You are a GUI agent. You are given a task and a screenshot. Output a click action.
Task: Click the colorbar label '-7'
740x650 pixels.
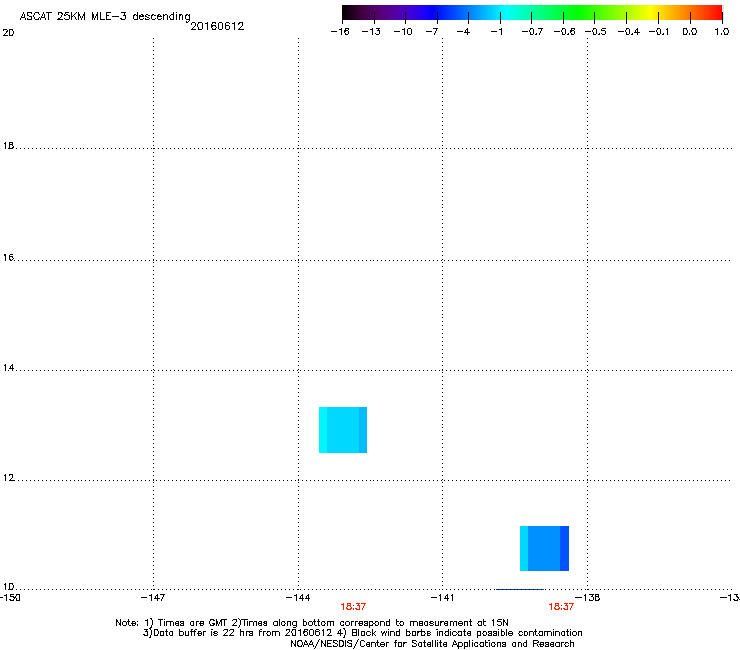point(432,32)
